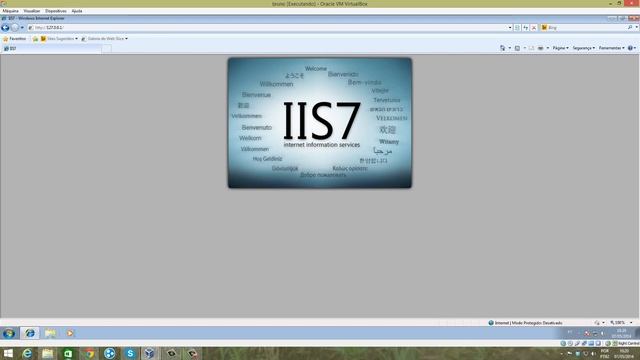640x360 pixels.
Task: Open host taskbar Internet Explorer icon
Action: tap(27, 353)
